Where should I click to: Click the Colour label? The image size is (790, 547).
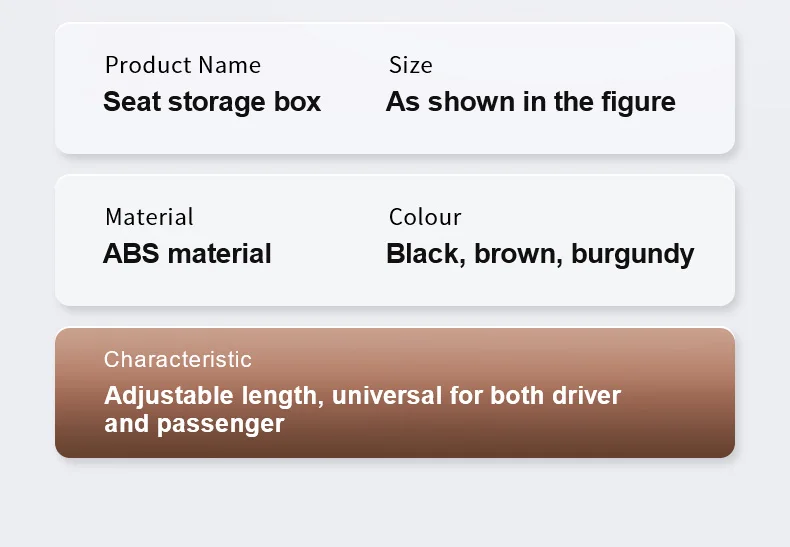click(425, 217)
